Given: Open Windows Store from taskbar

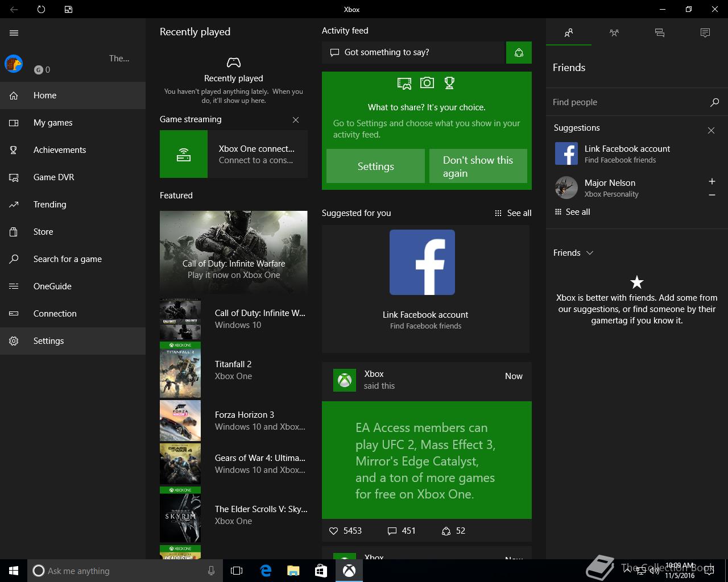Looking at the screenshot, I should point(321,571).
